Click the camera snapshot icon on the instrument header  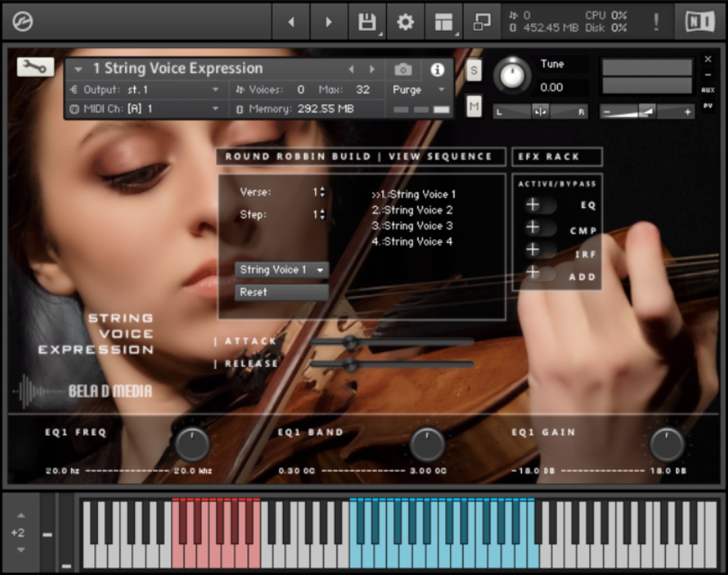(x=403, y=69)
